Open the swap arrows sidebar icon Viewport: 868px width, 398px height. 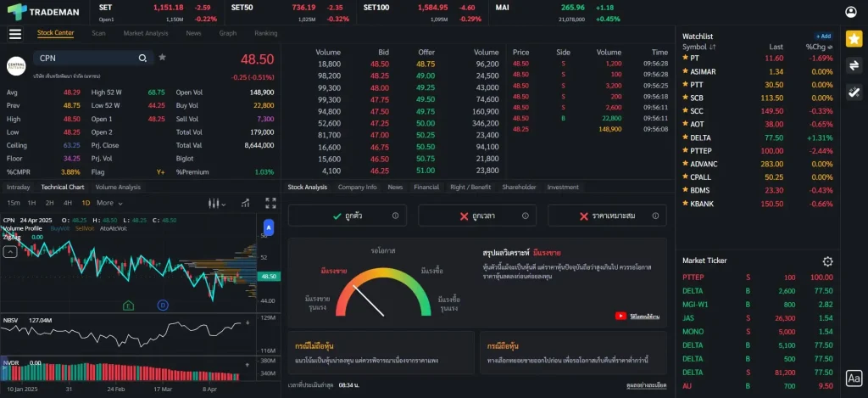854,65
